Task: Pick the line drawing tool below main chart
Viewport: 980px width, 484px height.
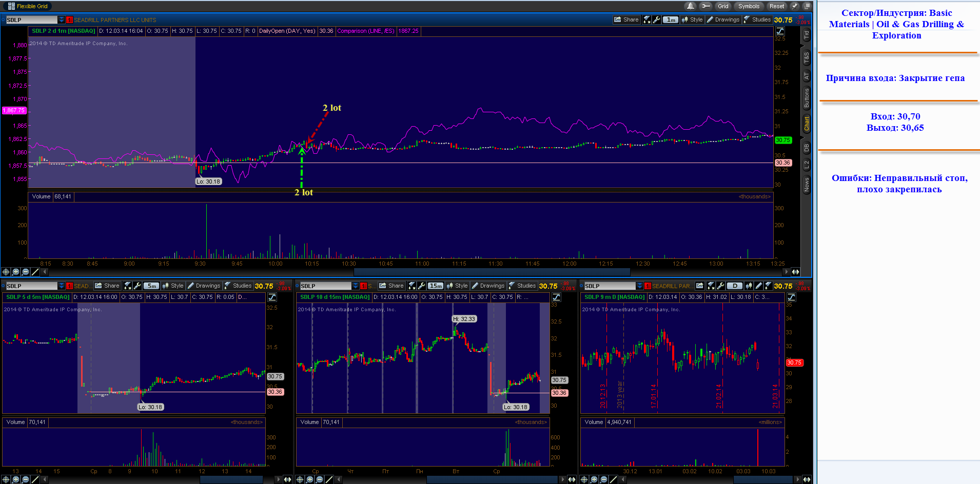Action: coord(35,272)
